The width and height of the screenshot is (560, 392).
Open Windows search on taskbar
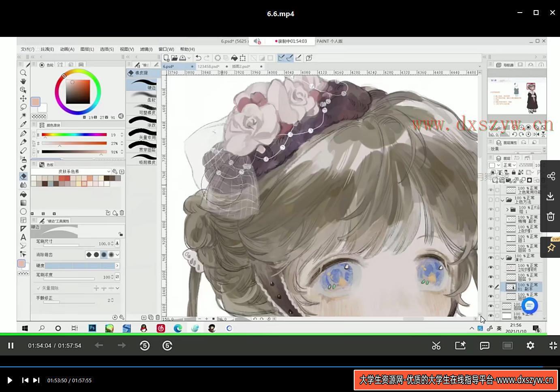point(42,328)
